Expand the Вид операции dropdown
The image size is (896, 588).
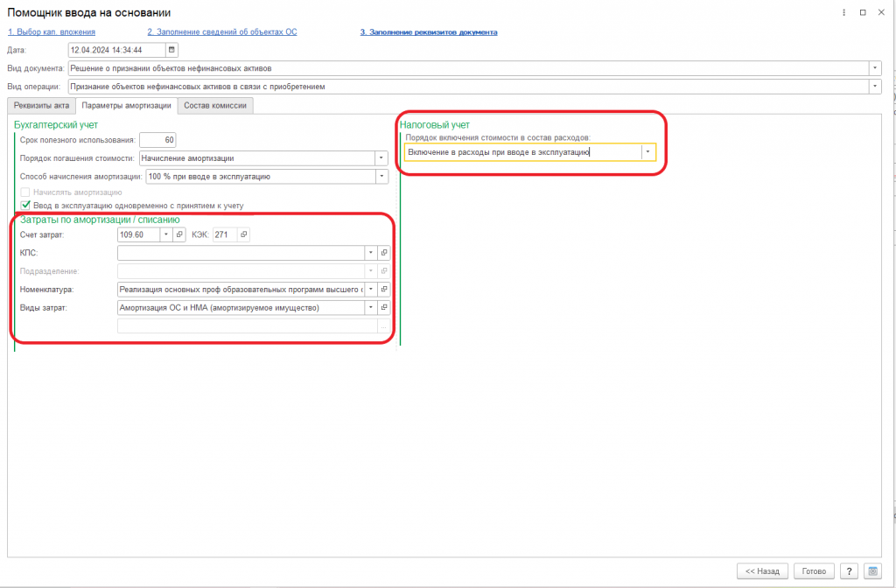click(875, 87)
